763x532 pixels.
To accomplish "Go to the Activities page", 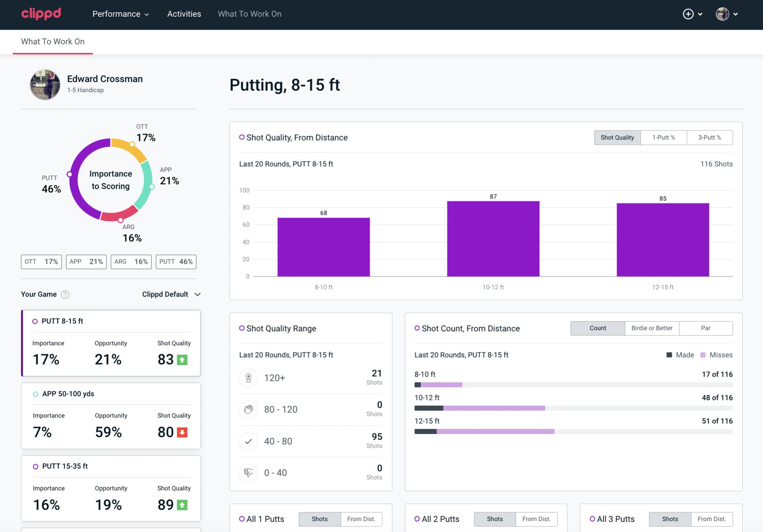I will click(184, 14).
